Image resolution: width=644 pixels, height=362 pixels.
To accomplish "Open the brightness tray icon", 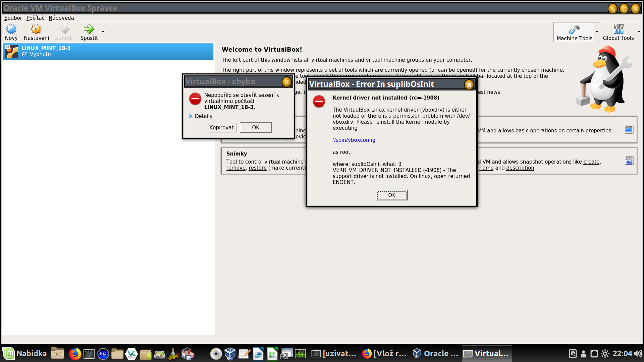I will pos(605,354).
